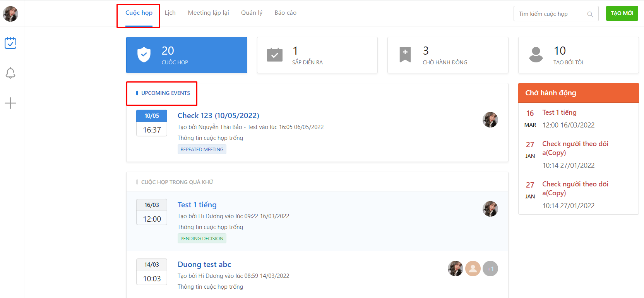Click the UPCOMING EVENTS section heading
The height and width of the screenshot is (298, 644).
point(166,93)
